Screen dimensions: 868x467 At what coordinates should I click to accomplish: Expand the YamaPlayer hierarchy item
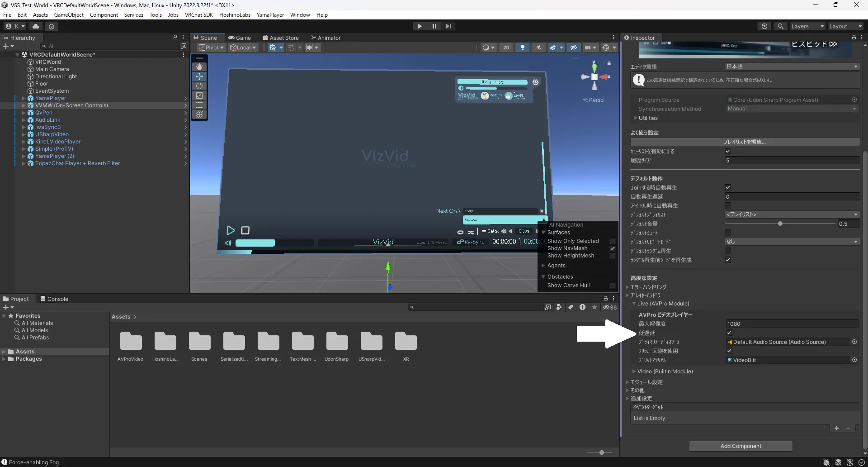tap(24, 98)
